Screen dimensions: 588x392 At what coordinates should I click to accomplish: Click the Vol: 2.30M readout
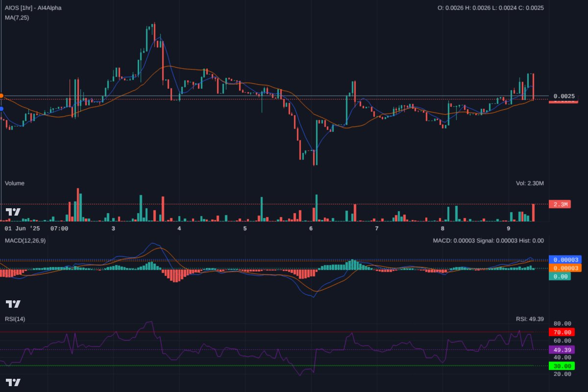(x=530, y=183)
